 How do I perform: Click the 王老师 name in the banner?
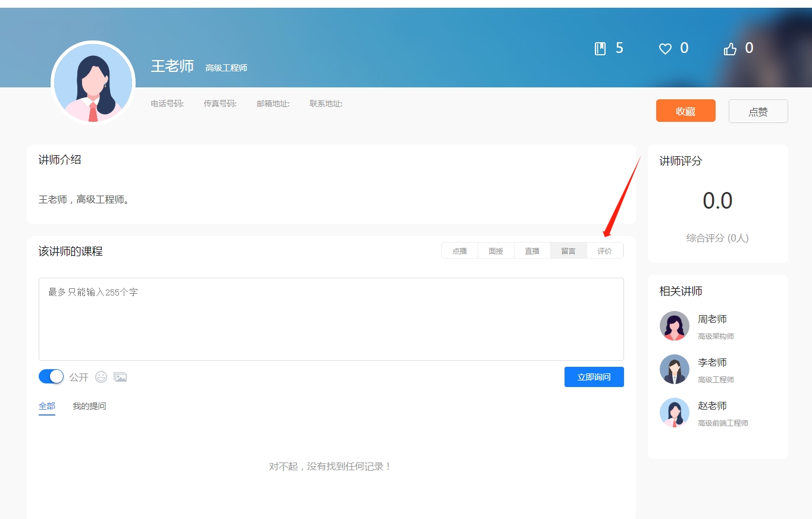[173, 66]
